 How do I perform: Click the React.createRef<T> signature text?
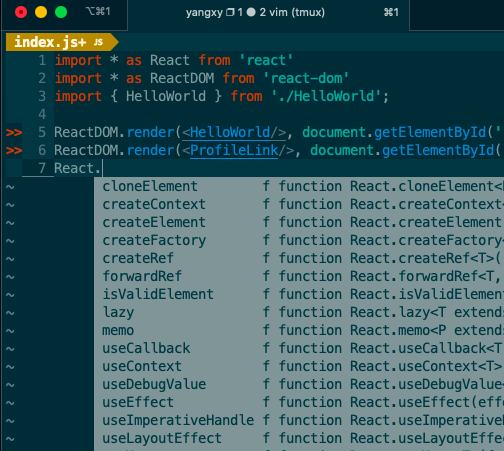(426, 258)
